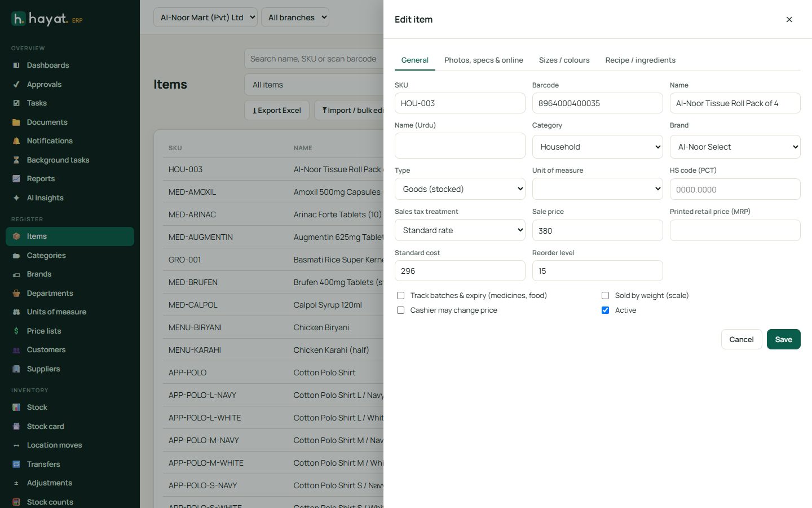812x508 pixels.
Task: Click the Brands icon in sidebar
Action: coord(16,274)
